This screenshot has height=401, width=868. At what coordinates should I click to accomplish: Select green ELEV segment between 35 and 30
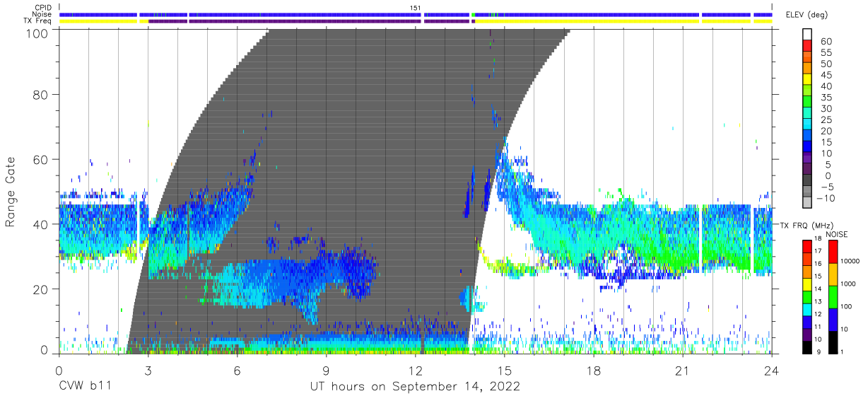click(807, 103)
